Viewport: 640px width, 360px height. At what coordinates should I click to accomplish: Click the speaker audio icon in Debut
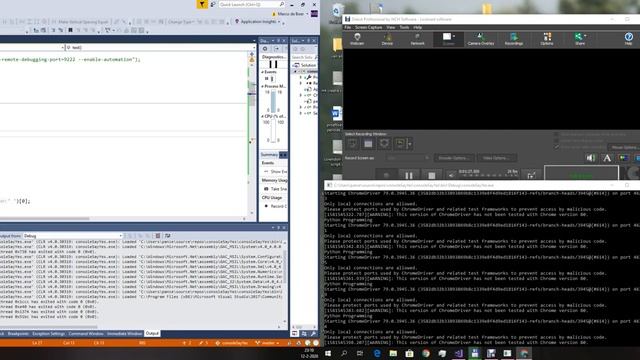click(x=591, y=158)
